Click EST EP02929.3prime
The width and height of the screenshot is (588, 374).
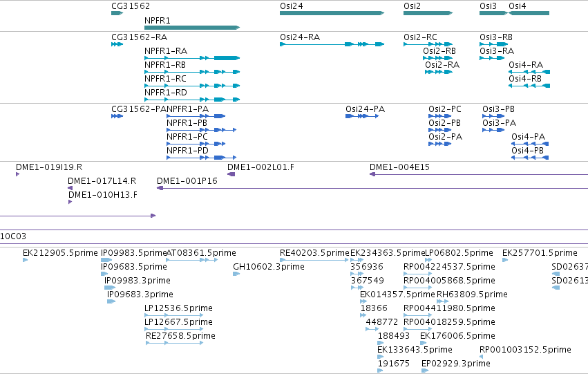pos(425,371)
